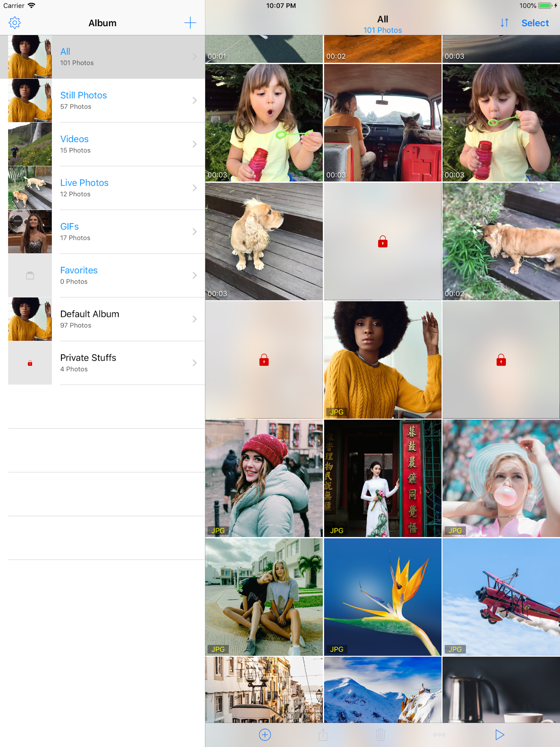Start slideshow with the play icon
Image resolution: width=560 pixels, height=747 pixels.
(499, 734)
